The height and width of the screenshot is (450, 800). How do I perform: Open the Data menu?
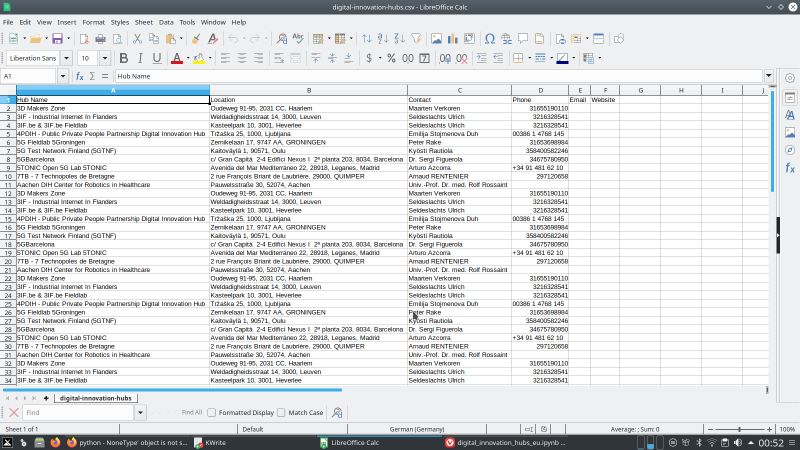(x=166, y=22)
